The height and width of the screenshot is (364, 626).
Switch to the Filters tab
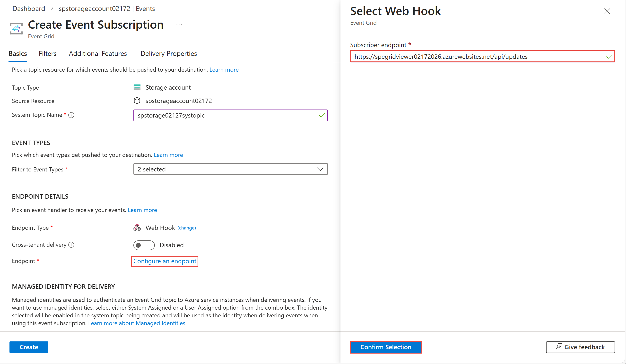pos(47,54)
